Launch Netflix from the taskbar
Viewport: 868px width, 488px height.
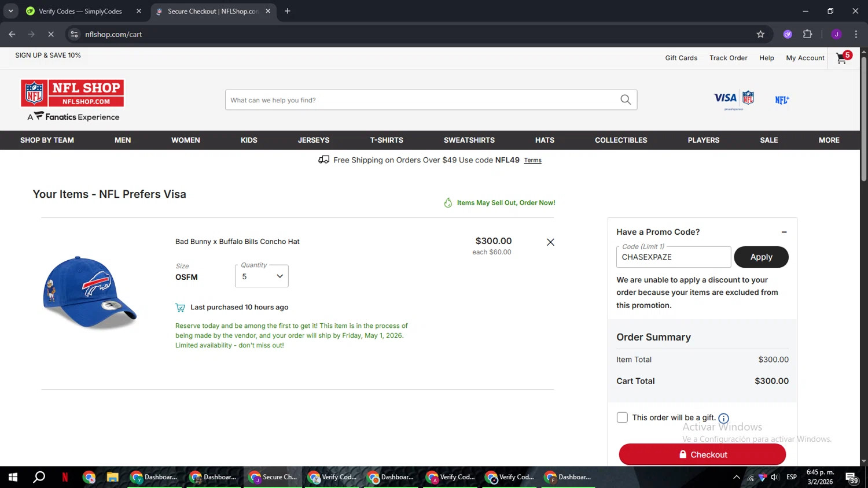pyautogui.click(x=65, y=477)
